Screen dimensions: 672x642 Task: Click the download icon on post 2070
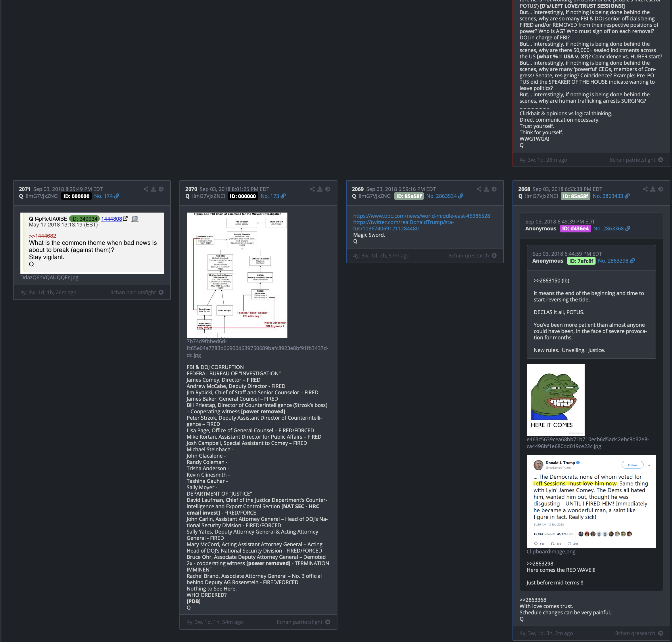pos(320,189)
